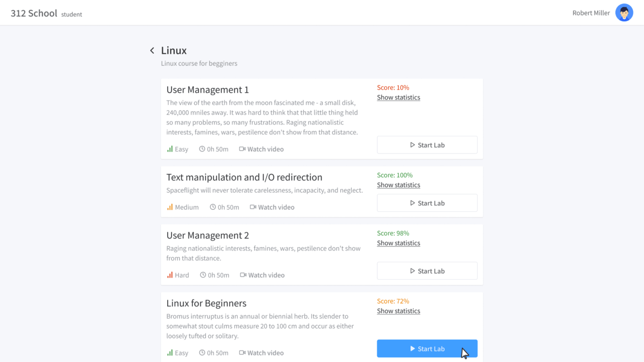This screenshot has width=644, height=362.
Task: Click the video camera icon in Text manipulation card
Action: [253, 207]
